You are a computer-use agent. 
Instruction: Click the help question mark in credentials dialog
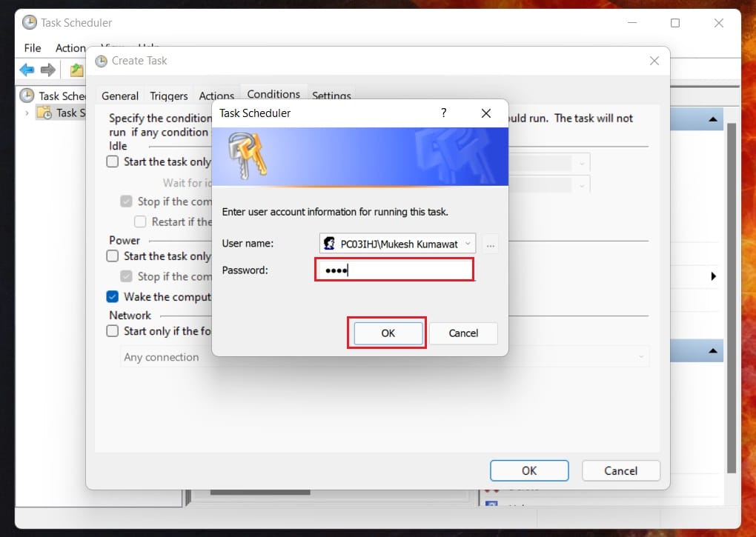[x=443, y=113]
